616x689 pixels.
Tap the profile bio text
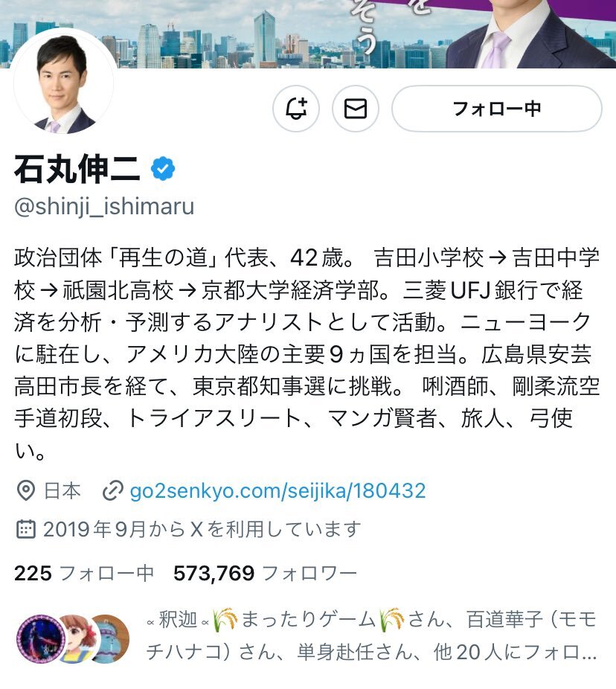point(307,353)
